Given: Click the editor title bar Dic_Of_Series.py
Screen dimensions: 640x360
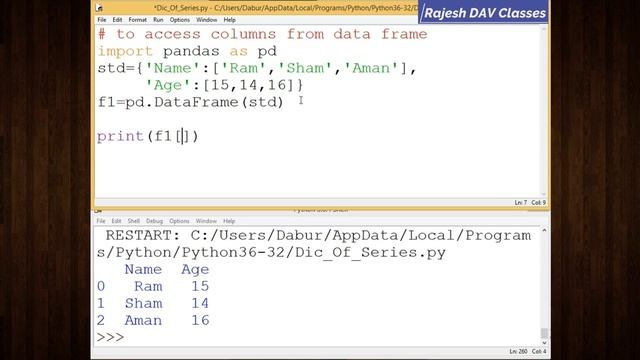Looking at the screenshot, I should point(286,8).
